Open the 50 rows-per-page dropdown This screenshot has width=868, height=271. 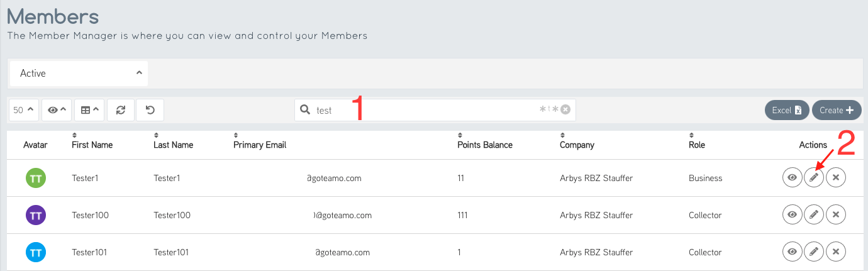pyautogui.click(x=23, y=110)
